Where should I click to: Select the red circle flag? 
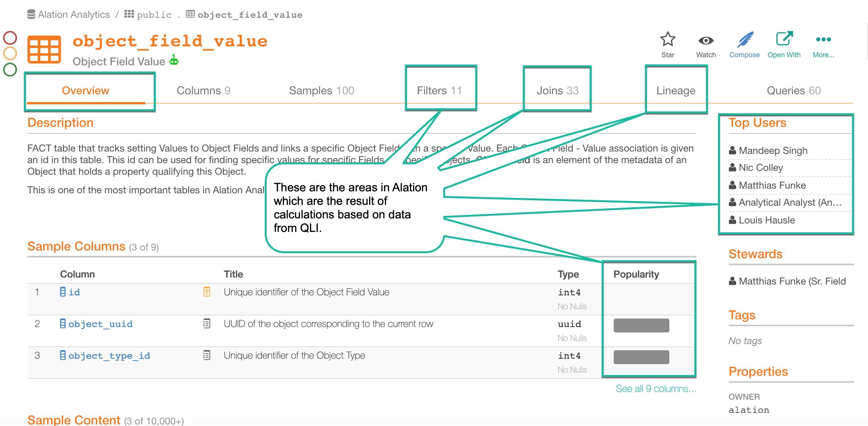pyautogui.click(x=10, y=37)
